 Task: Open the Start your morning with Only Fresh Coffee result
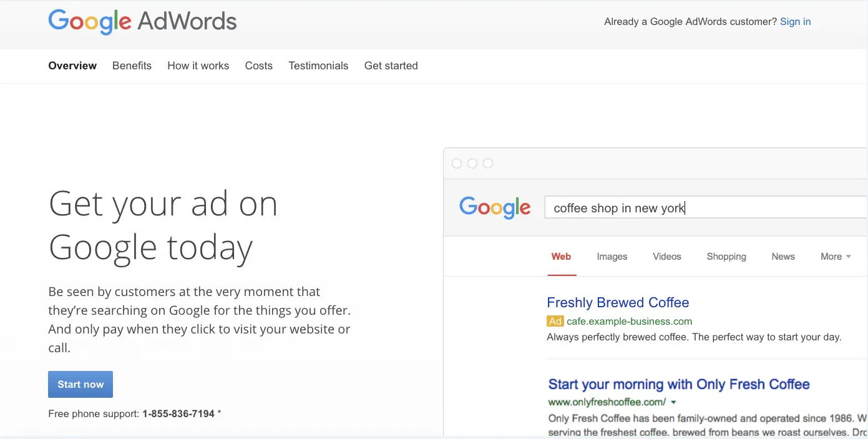coord(678,384)
